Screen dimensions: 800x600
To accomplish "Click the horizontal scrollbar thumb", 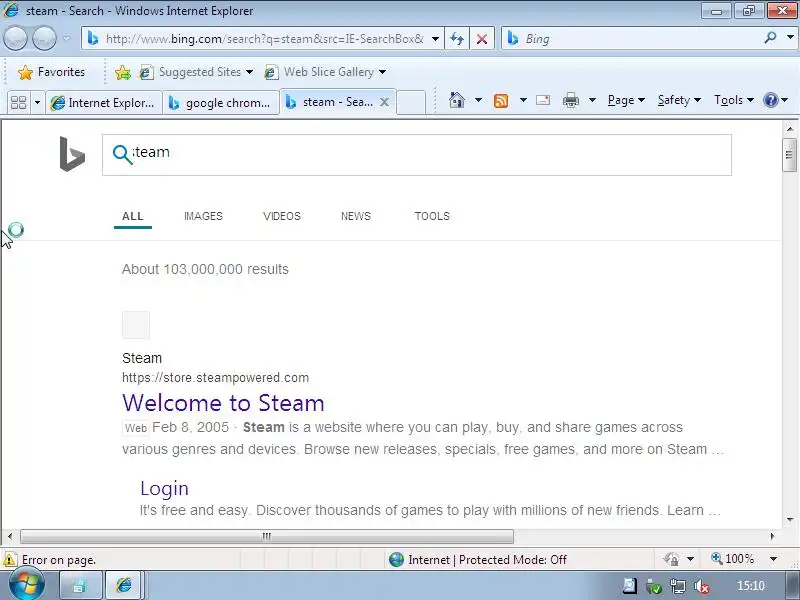I will [267, 536].
